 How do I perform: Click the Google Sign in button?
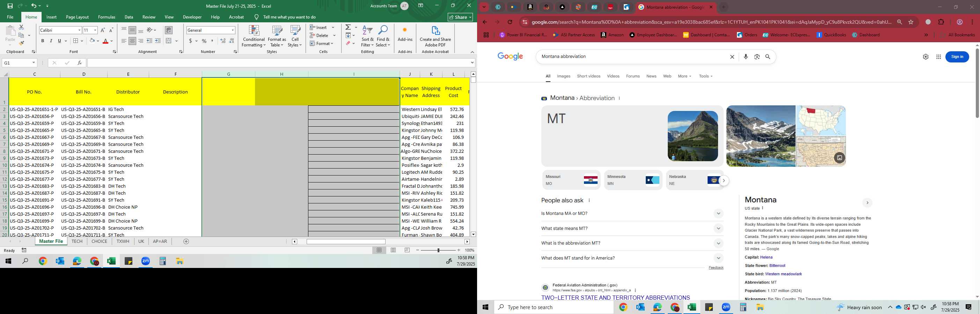click(957, 57)
